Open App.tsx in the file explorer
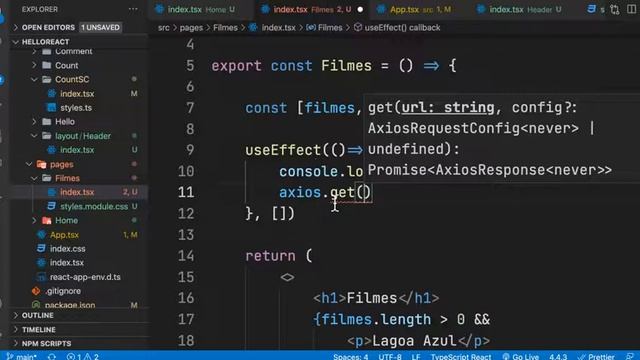640x360 pixels. 64,235
